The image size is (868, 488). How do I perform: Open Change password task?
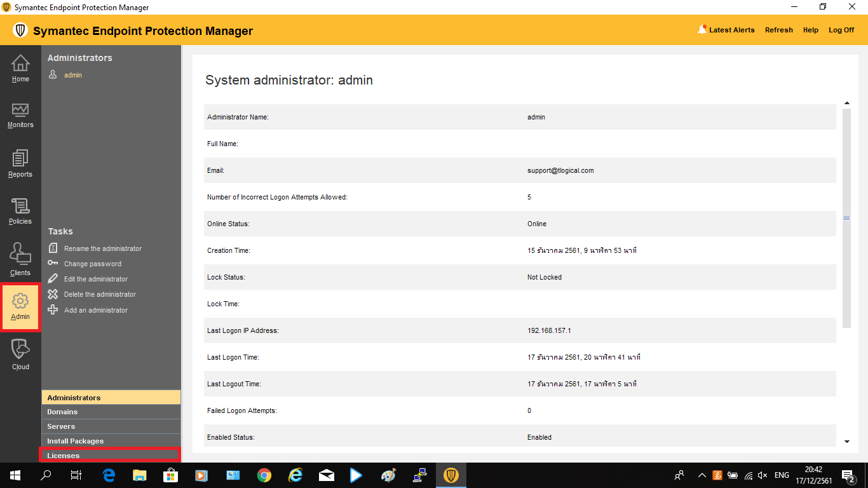pos(92,264)
